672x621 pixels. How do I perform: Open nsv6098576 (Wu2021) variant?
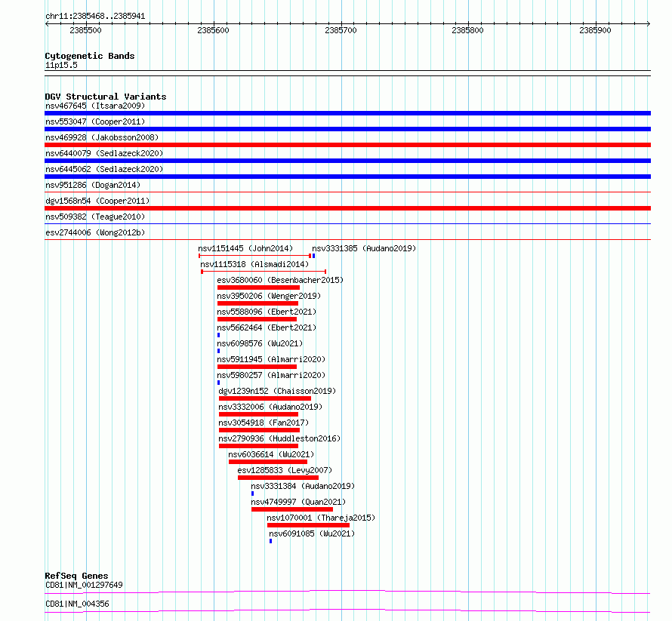[260, 343]
